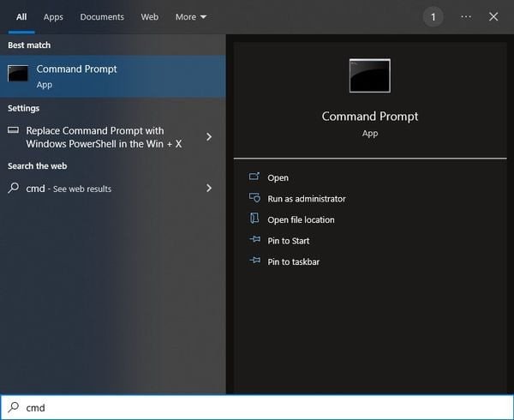Click the Command Prompt icon in best match

click(18, 74)
